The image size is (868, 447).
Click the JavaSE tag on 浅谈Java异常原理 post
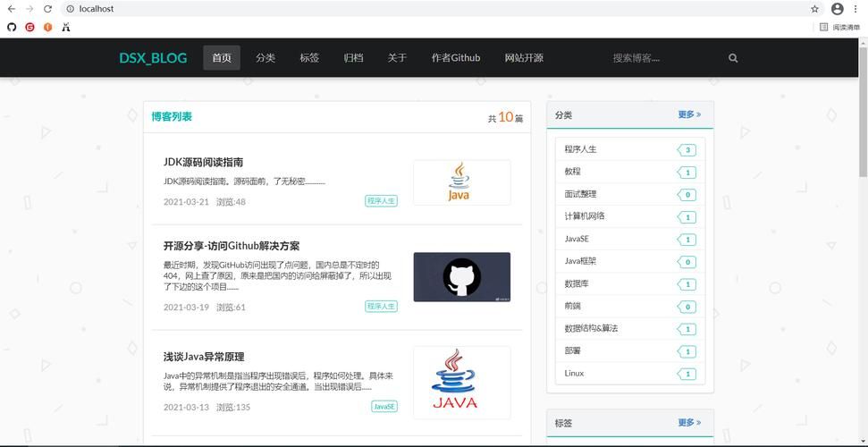[383, 407]
